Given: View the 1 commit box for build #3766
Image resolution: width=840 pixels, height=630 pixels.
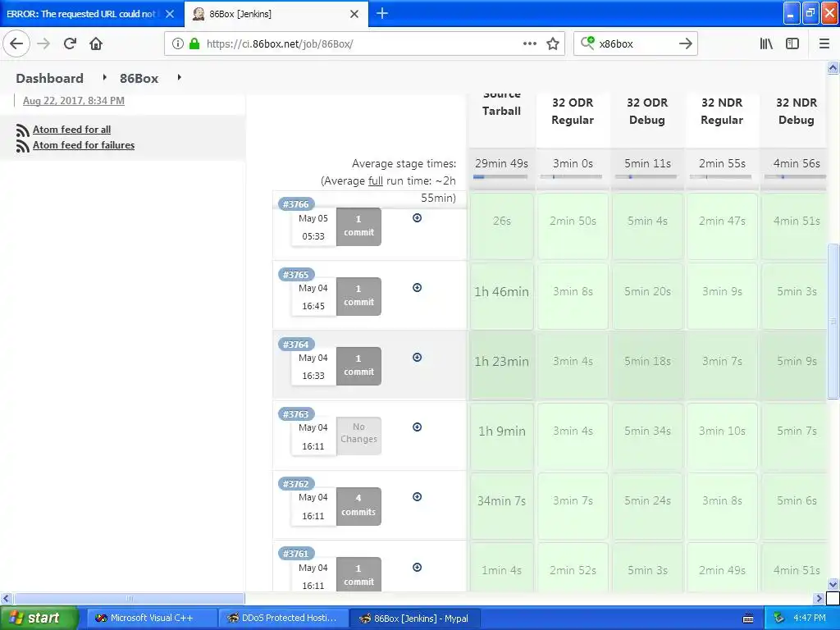Looking at the screenshot, I should point(359,226).
